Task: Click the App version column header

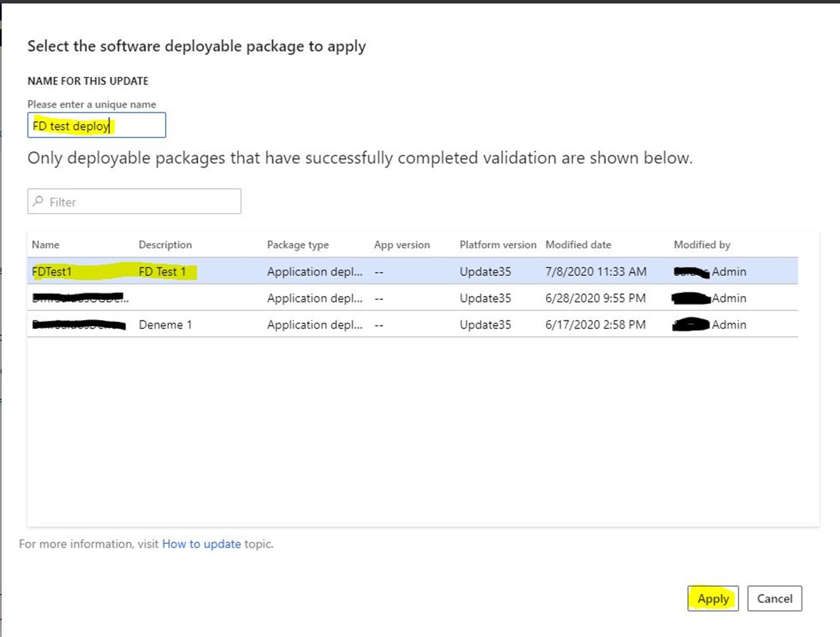Action: [x=402, y=245]
